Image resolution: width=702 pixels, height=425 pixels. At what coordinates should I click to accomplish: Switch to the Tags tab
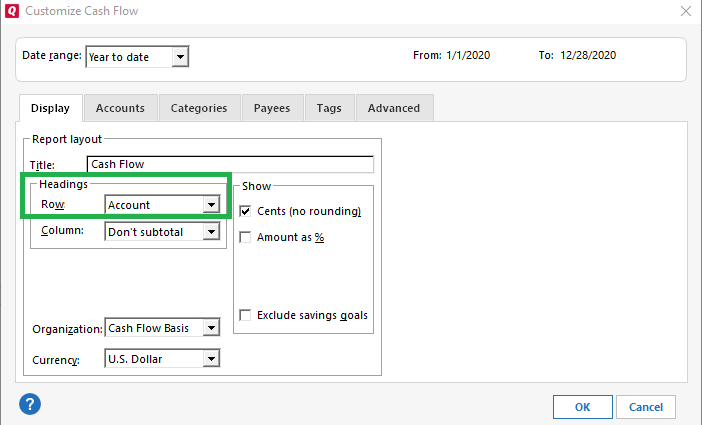(x=329, y=108)
